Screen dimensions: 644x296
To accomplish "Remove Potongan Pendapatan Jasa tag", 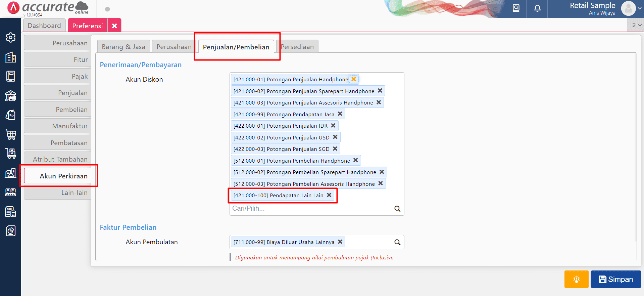I will pos(340,114).
